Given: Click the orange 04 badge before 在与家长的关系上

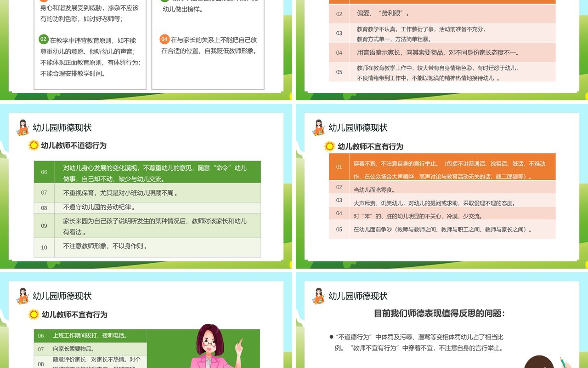Looking at the screenshot, I should (x=164, y=39).
